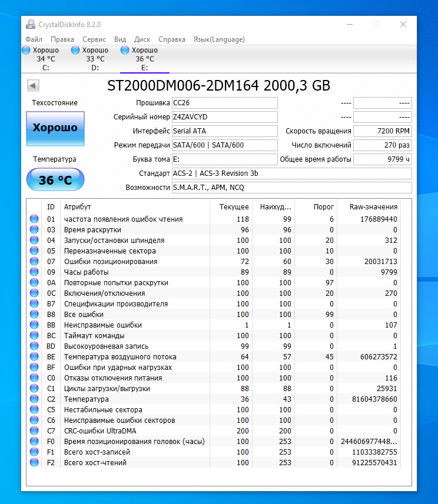
Task: Click transfer mode field SATA/600 | SATA/600
Action: pyautogui.click(x=225, y=145)
